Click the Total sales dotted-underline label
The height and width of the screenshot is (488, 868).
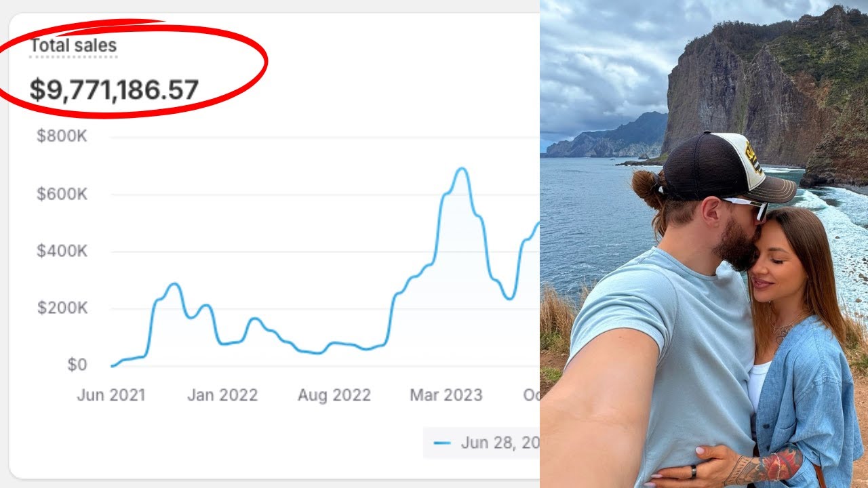pos(73,46)
